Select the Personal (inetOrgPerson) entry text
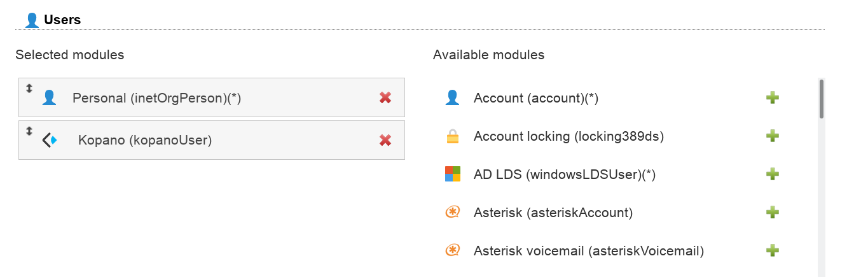The image size is (868, 277). coord(156,98)
